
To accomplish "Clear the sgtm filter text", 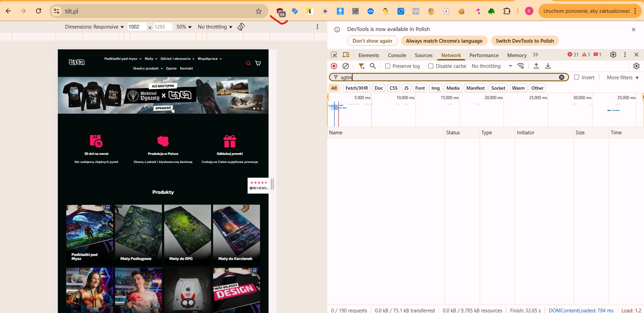I will [562, 77].
